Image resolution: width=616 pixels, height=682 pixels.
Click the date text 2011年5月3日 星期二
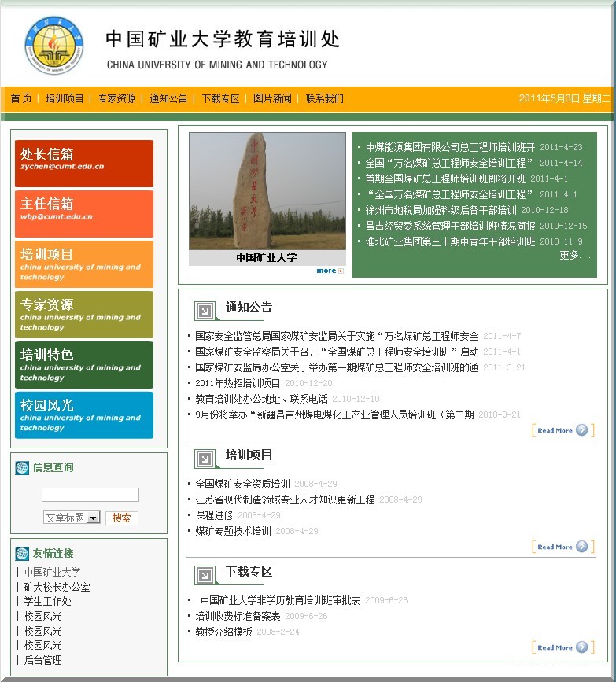pos(565,98)
